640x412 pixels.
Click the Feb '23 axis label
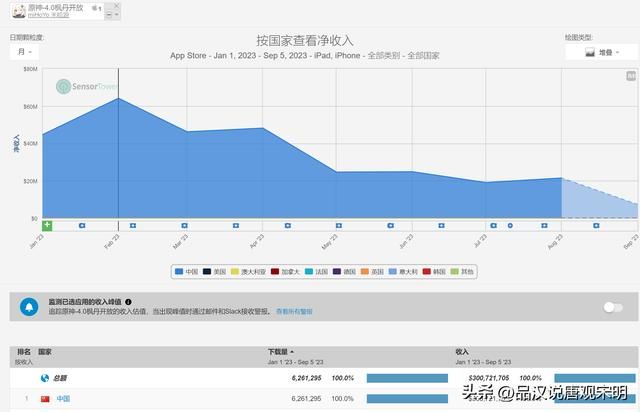point(112,242)
